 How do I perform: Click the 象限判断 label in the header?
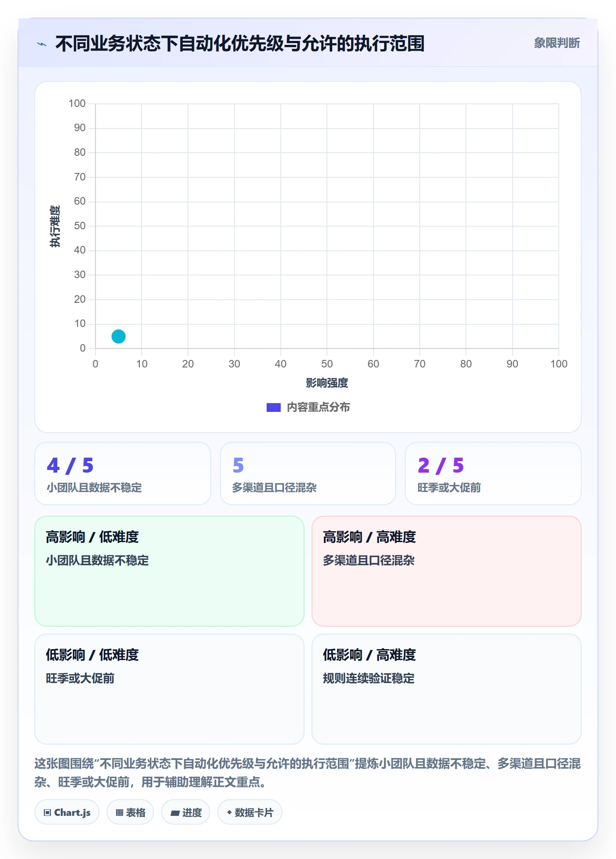557,43
